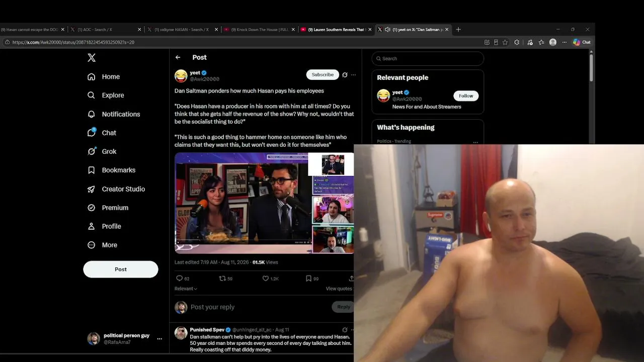Screen dimensions: 644x362
Task: Click the Grok icon on yeet's post
Action: click(345, 75)
